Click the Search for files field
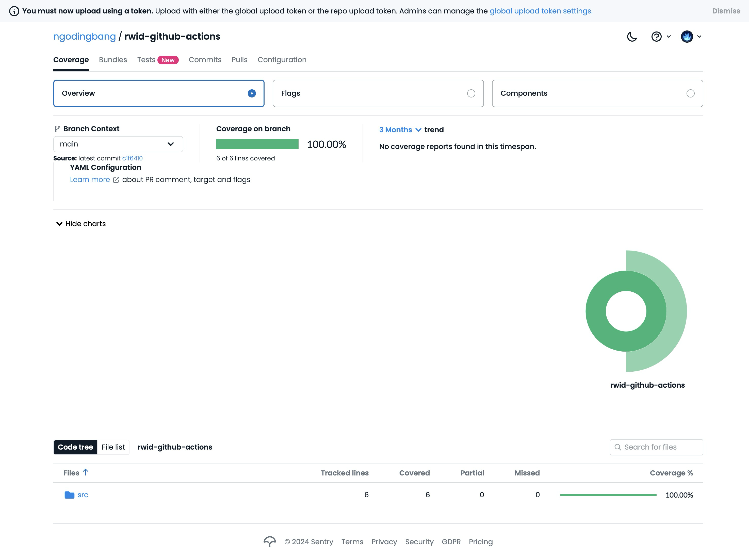 coord(656,447)
